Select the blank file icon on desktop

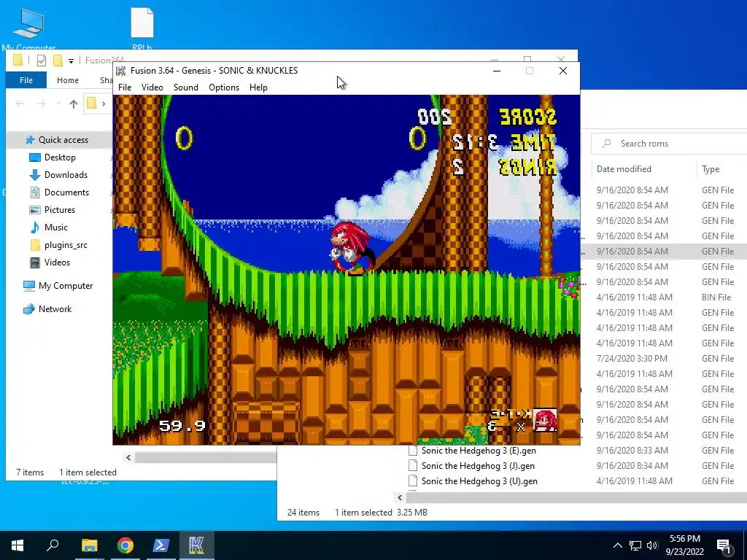[x=142, y=28]
